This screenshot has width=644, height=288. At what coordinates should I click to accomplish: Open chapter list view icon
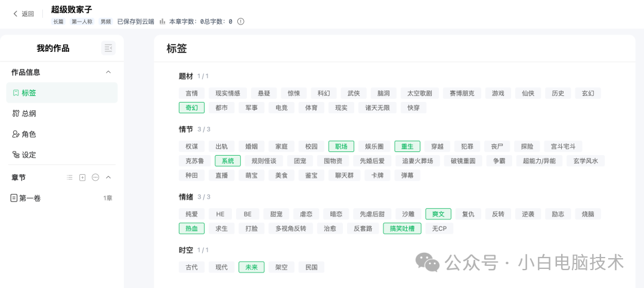[70, 178]
